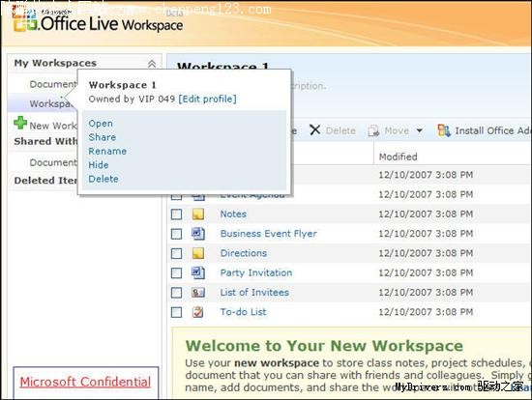Select Delete in the workspace popup menu
Screen dimensions: 532x400
click(x=103, y=179)
